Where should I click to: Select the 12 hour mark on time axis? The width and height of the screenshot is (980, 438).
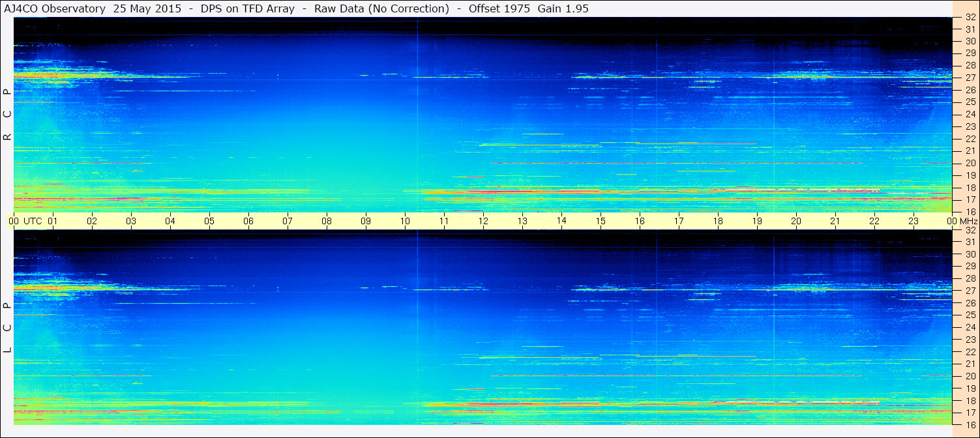pos(483,221)
